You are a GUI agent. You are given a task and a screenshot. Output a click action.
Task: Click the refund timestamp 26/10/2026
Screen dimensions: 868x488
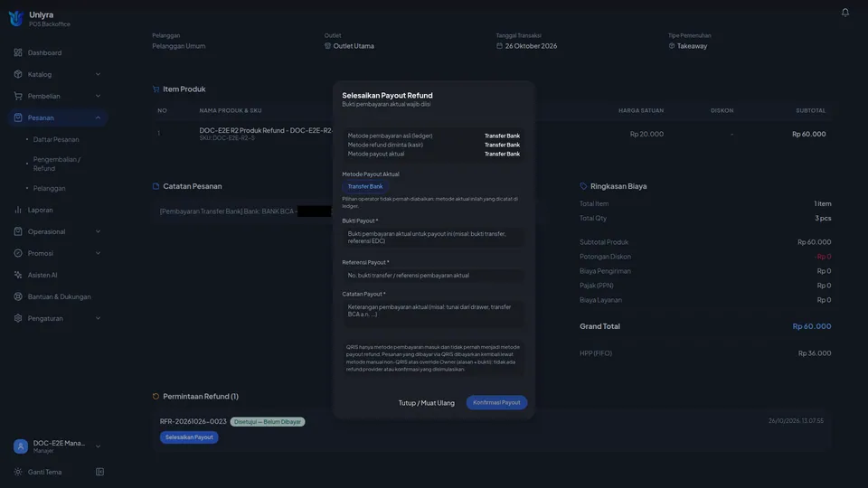pos(796,421)
